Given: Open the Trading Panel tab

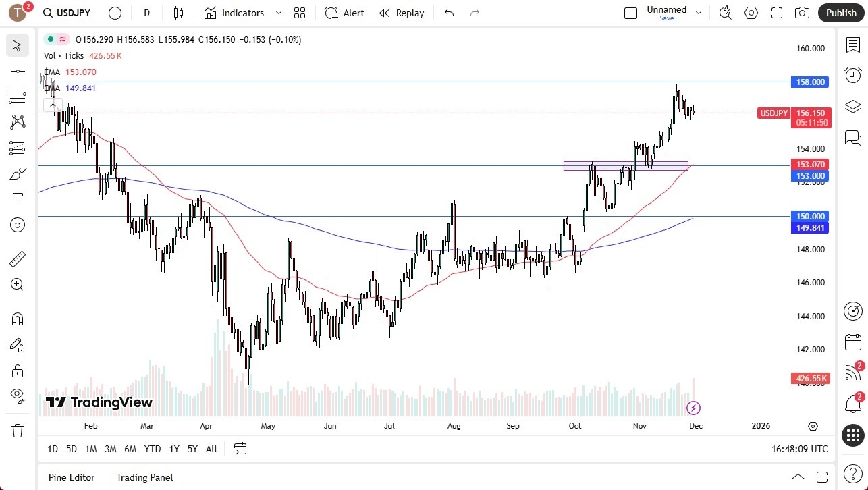Looking at the screenshot, I should pyautogui.click(x=144, y=477).
